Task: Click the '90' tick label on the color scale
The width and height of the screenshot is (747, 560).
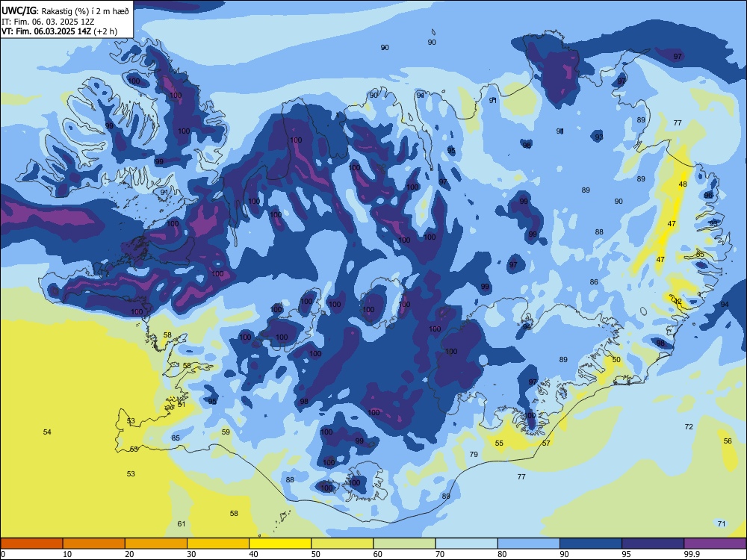Action: pos(564,554)
